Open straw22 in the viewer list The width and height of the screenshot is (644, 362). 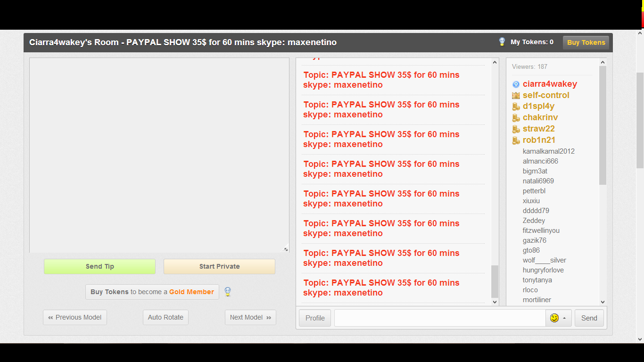(x=539, y=129)
